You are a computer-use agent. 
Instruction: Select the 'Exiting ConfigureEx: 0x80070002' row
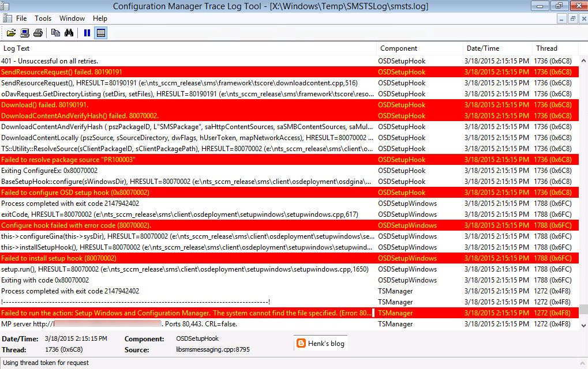click(289, 171)
